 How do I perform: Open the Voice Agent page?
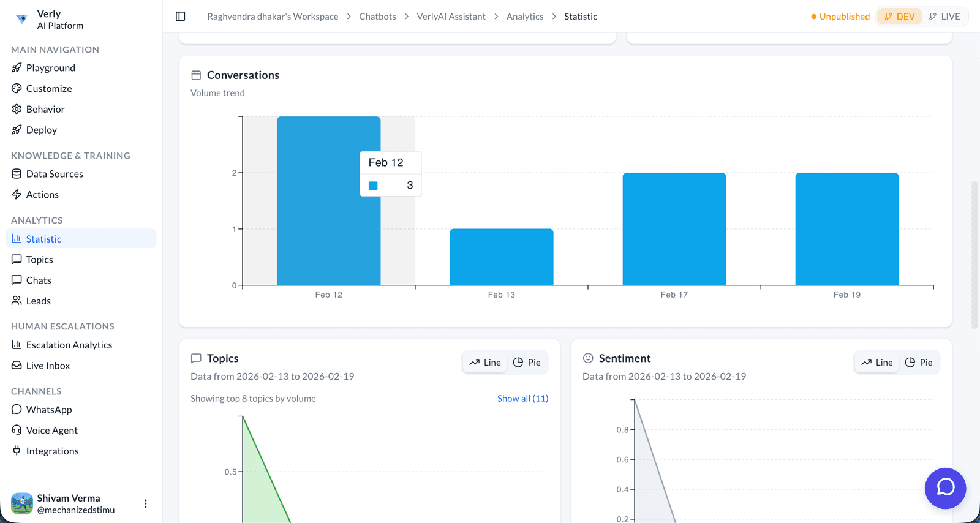51,431
